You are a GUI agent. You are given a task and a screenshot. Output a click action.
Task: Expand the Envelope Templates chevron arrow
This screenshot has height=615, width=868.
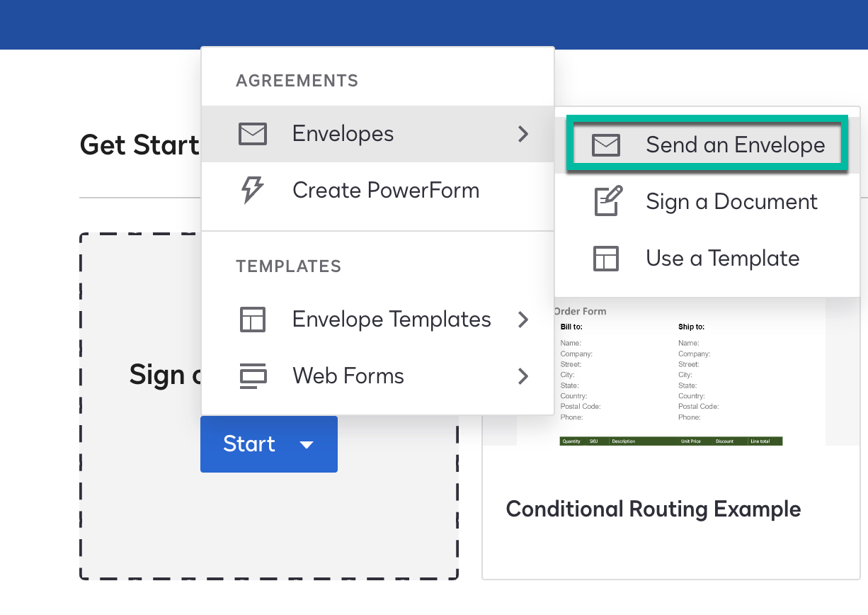pos(523,320)
